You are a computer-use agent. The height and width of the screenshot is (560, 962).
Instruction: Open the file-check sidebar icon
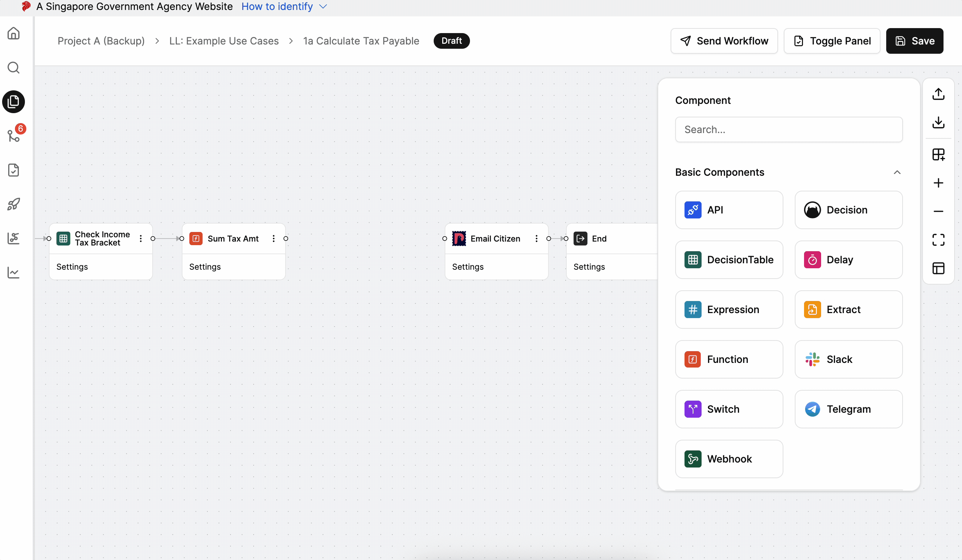14,170
